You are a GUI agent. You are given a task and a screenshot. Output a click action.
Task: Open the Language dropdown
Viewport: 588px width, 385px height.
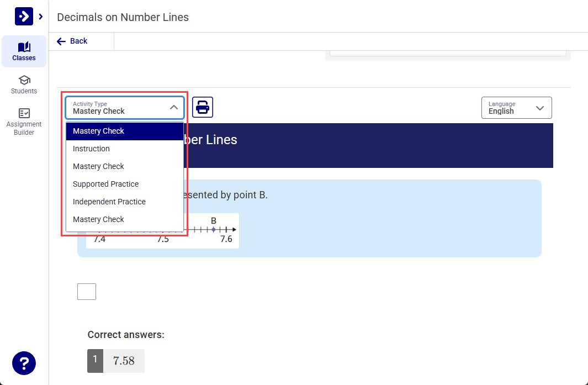[516, 108]
